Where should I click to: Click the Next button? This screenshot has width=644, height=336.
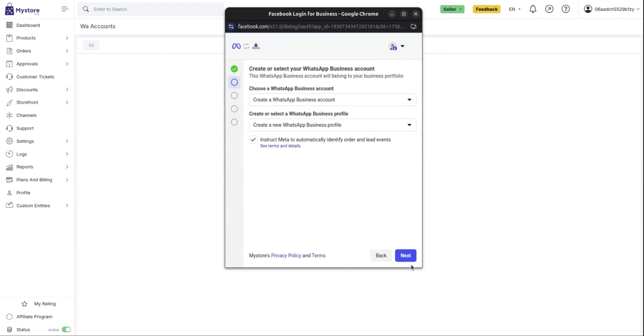click(x=405, y=255)
